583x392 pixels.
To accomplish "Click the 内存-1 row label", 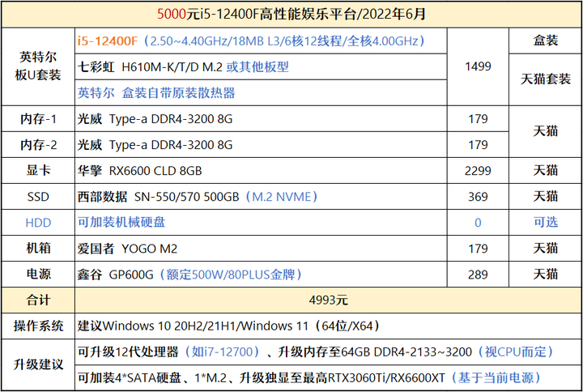I will pos(38,119).
